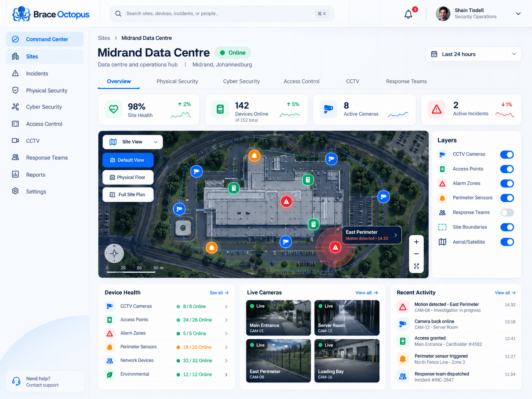Image resolution: width=532 pixels, height=399 pixels.
Task: Click the Network Devices icon in Device Health
Action: coord(109,361)
